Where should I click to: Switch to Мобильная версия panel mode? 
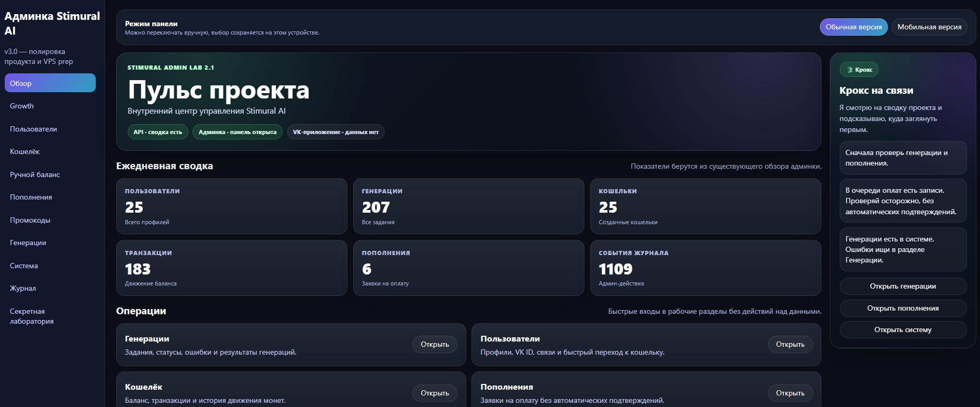click(x=929, y=27)
